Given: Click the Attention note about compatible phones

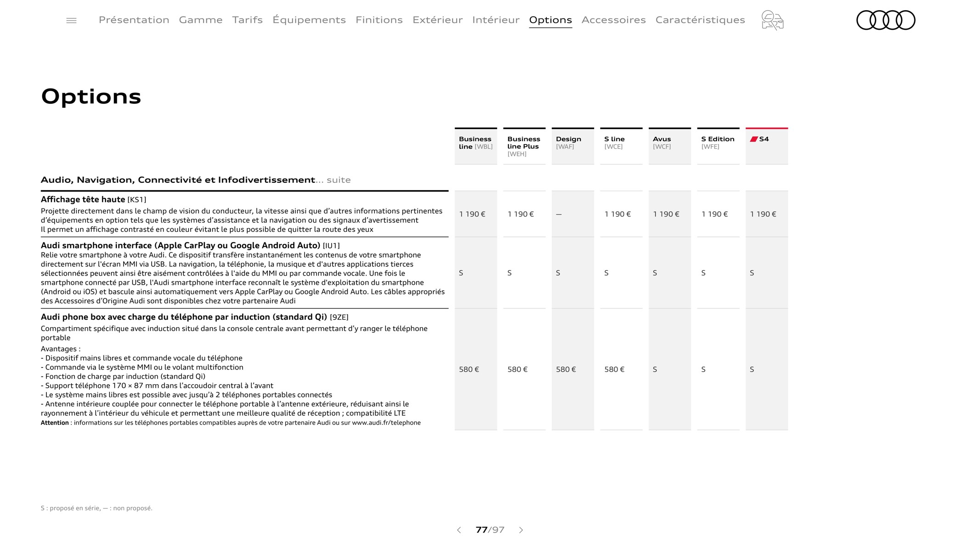Looking at the screenshot, I should (x=231, y=422).
